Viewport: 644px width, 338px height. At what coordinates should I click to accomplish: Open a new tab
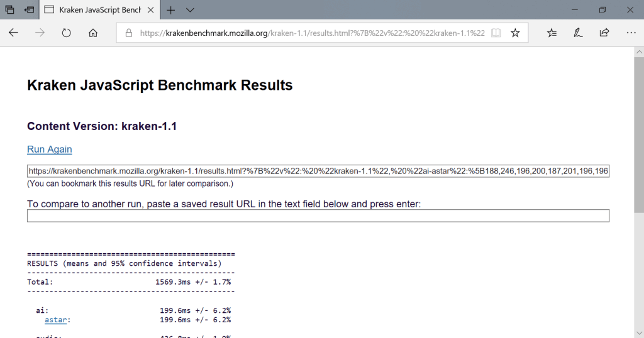point(171,10)
